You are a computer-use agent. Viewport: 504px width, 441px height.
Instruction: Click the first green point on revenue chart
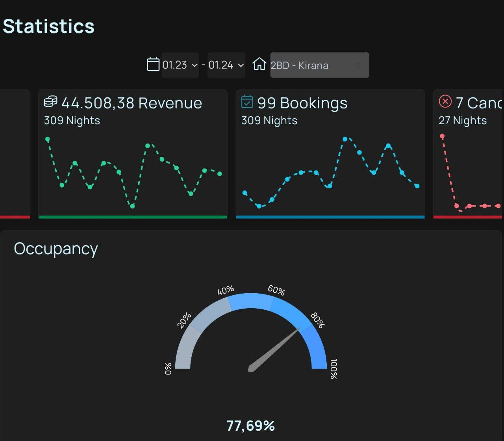click(48, 139)
